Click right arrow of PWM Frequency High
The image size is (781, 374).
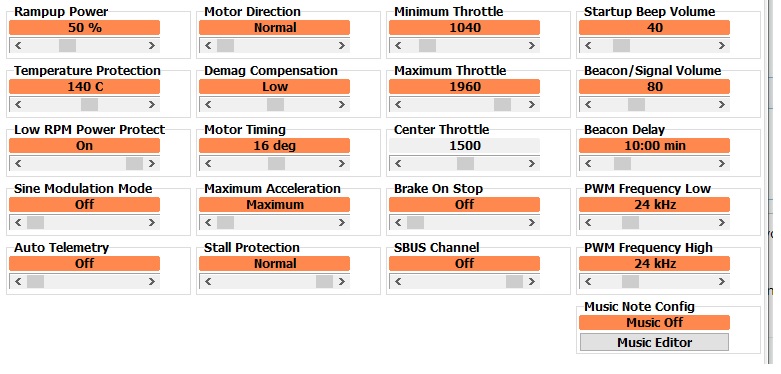coord(721,281)
